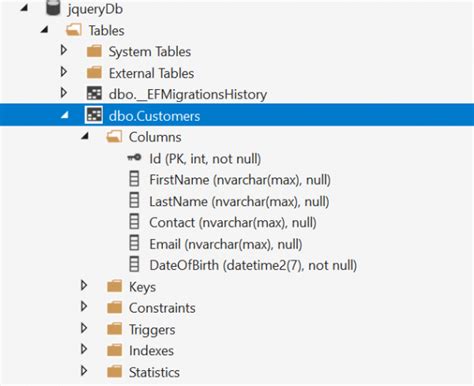Select the Id (PK, int, not null) column
Screen dimensions: 474x386
[x=205, y=159]
